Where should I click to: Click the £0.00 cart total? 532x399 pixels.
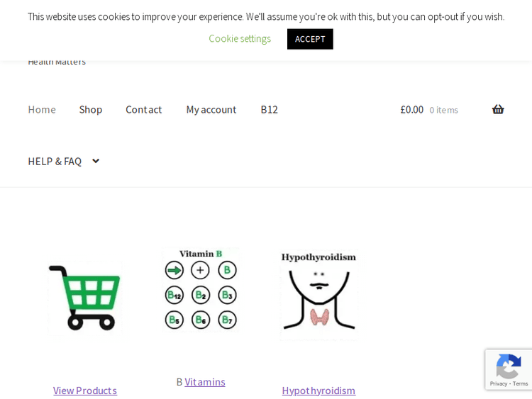412,109
